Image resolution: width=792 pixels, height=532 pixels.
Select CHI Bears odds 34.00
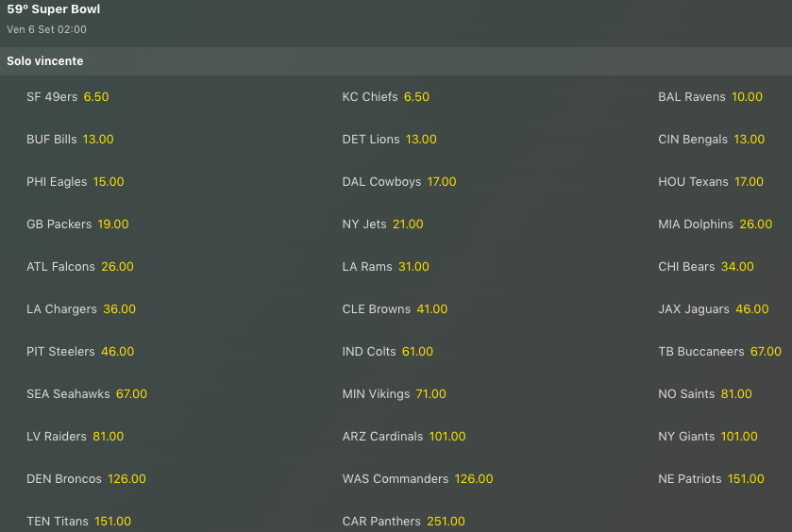coord(737,267)
